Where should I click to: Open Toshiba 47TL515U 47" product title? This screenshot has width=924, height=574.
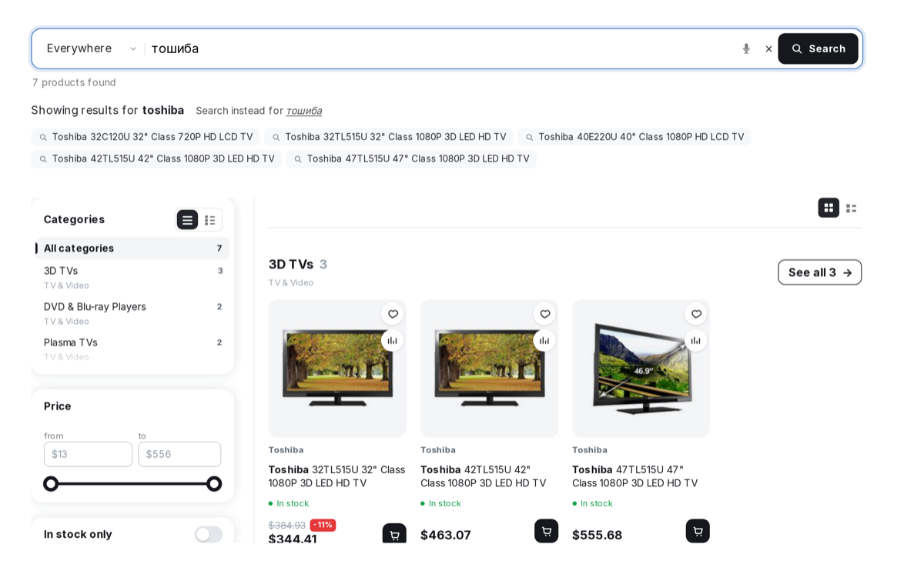point(635,476)
